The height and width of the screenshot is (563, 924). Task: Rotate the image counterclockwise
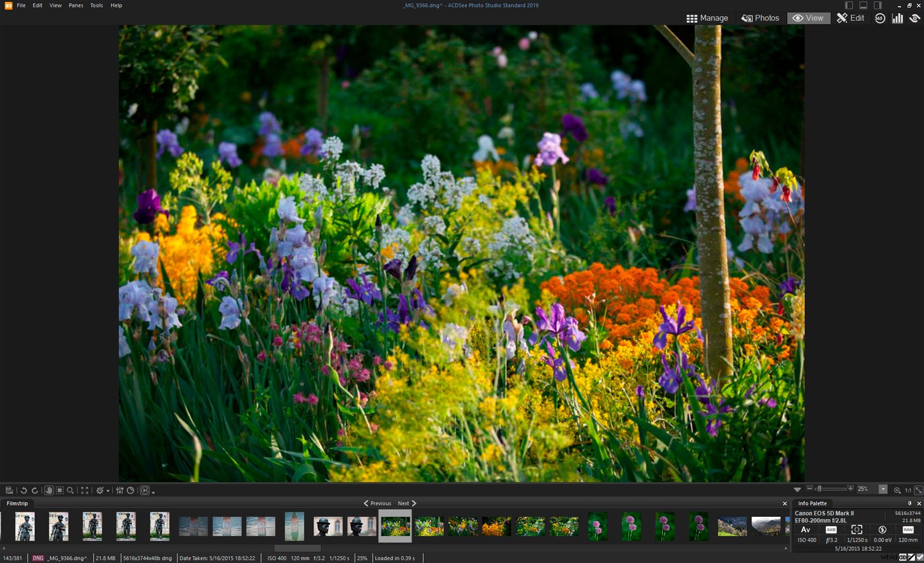23,490
